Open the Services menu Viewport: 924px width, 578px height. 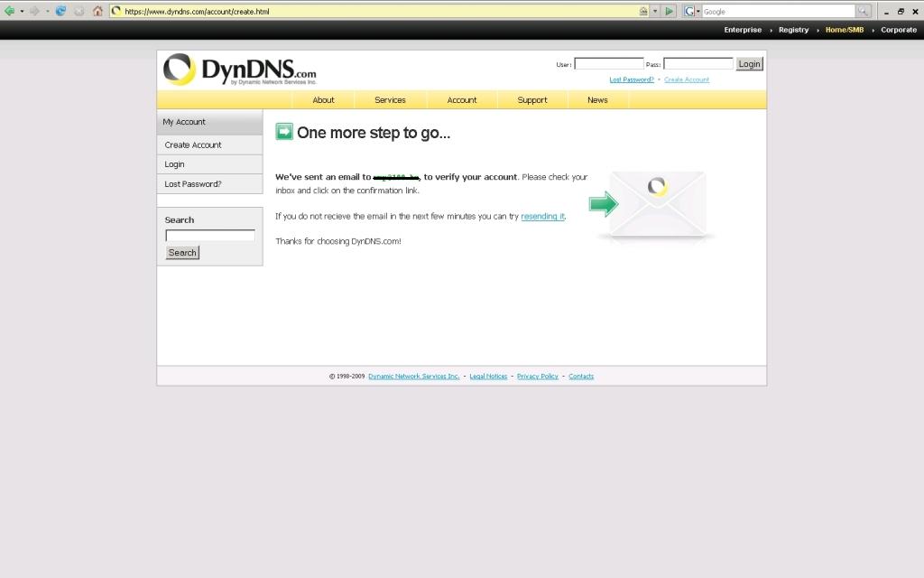tap(390, 100)
